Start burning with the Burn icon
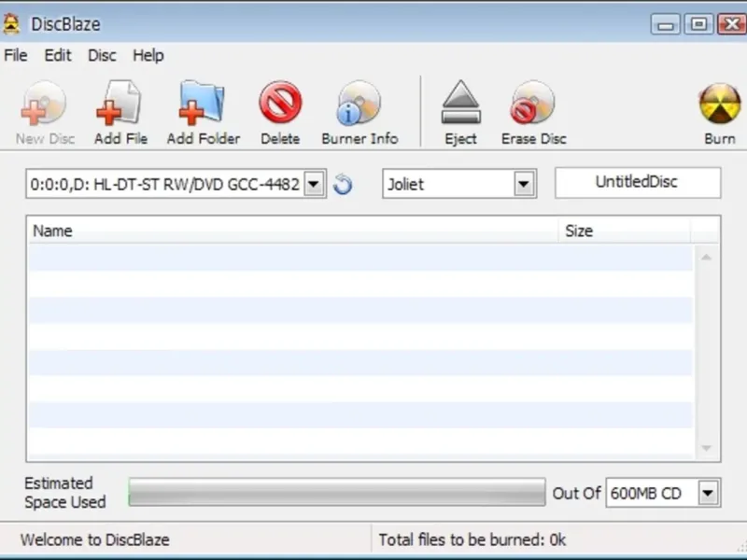The width and height of the screenshot is (747, 560). (720, 104)
